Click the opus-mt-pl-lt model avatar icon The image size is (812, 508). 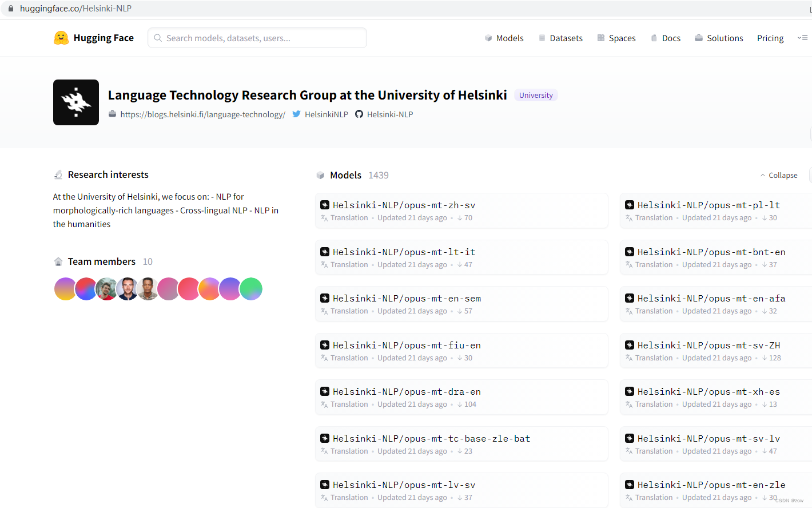pos(630,205)
